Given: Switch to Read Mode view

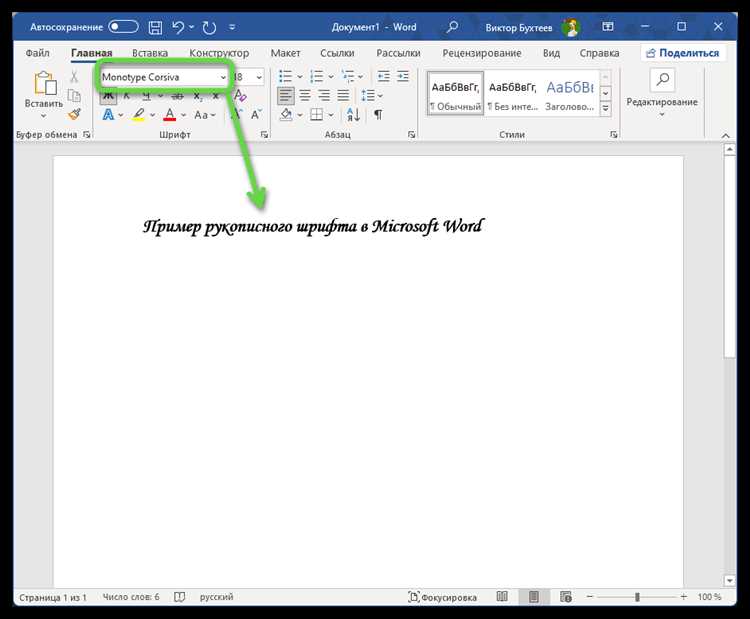Looking at the screenshot, I should coord(502,597).
